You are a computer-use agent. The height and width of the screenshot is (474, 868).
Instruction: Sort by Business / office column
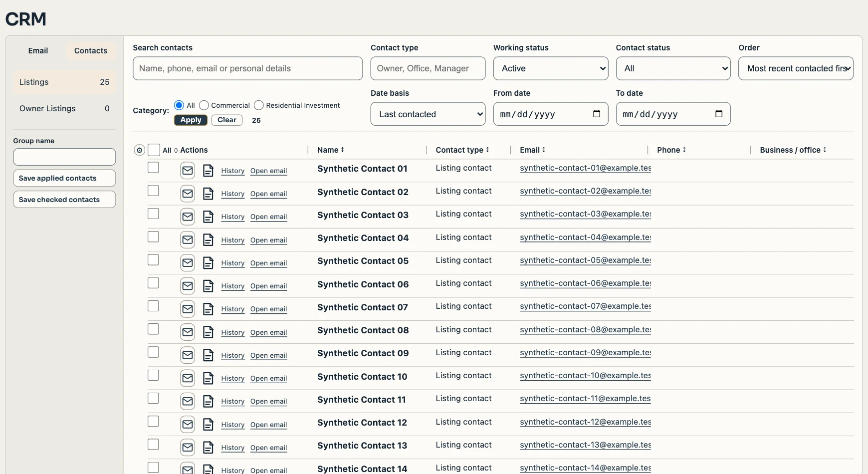[x=793, y=150]
